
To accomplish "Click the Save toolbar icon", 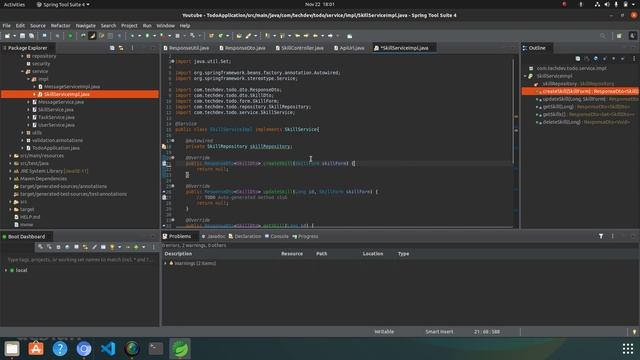I will coord(22,36).
